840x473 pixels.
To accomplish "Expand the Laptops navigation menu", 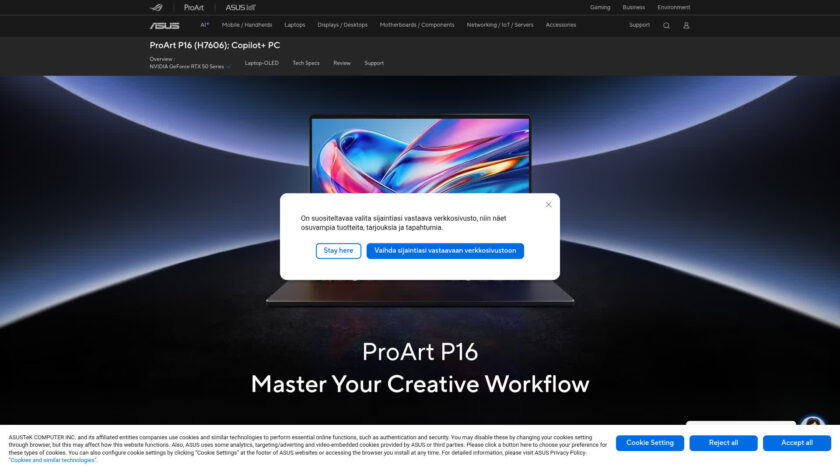I will click(295, 25).
